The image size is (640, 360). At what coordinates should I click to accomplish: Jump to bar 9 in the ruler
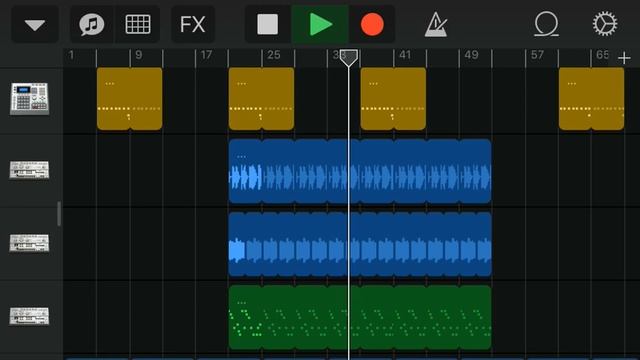(x=139, y=55)
